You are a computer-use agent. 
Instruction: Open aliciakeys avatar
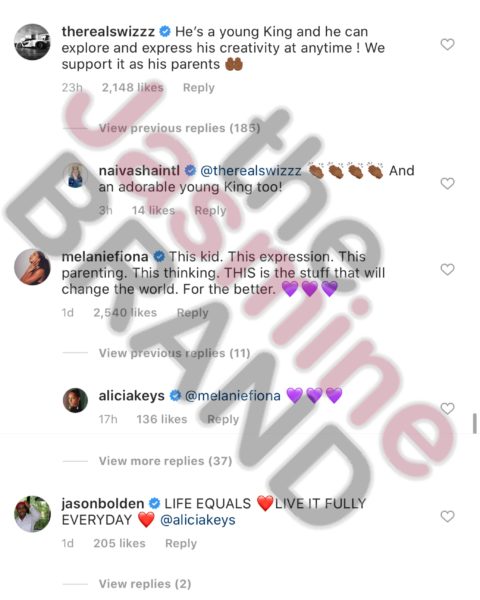(75, 400)
